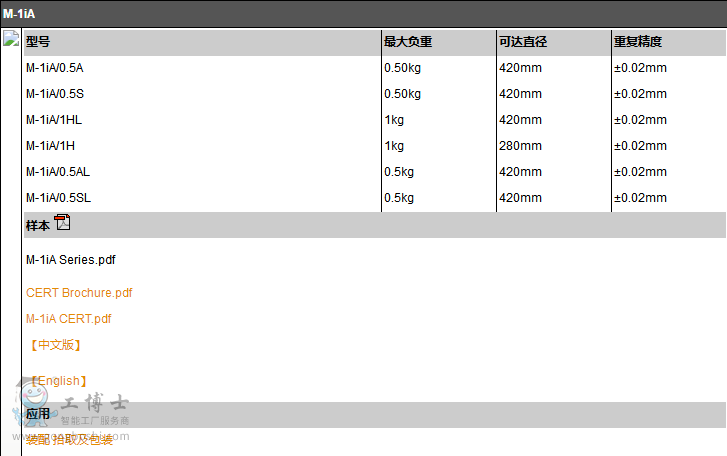Image resolution: width=727 pixels, height=456 pixels.
Task: Click the 型号 column header
Action: click(38, 42)
